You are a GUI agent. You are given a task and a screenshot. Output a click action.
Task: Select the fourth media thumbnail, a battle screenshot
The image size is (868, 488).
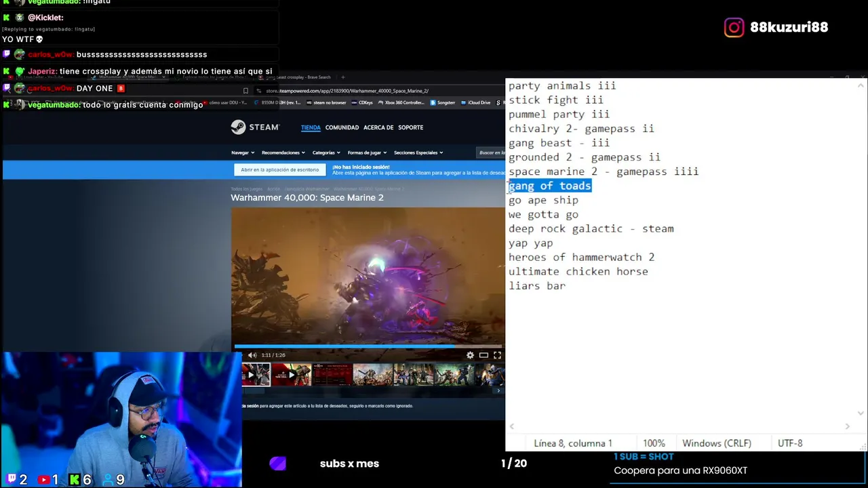pos(372,375)
